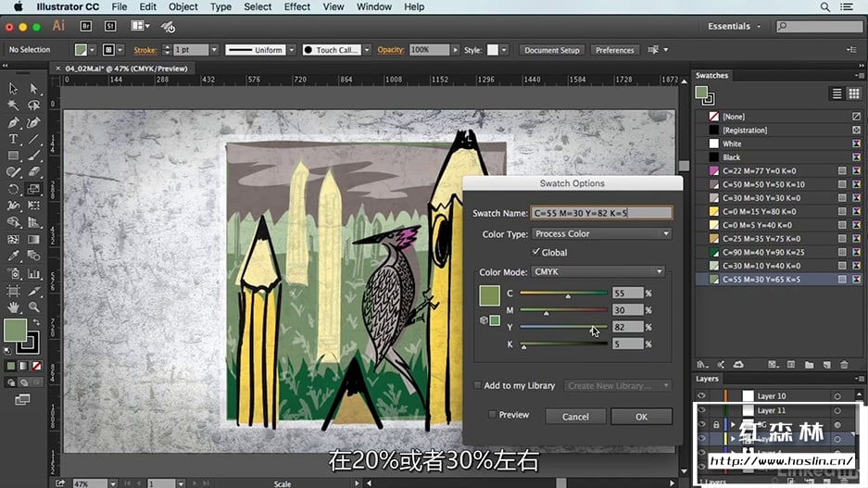Expand the BG layer disclosure triangle
Viewport: 868px width, 488px height.
pyautogui.click(x=734, y=425)
